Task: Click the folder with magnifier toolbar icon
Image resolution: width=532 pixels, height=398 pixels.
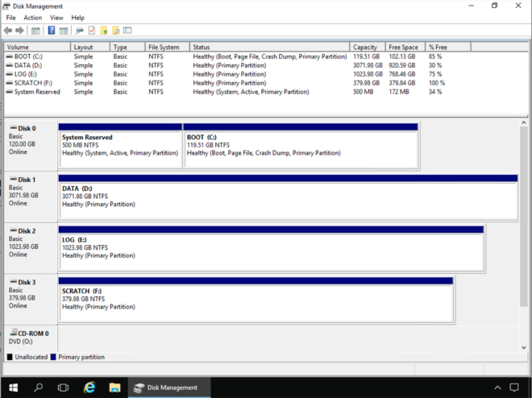Action: 115,31
